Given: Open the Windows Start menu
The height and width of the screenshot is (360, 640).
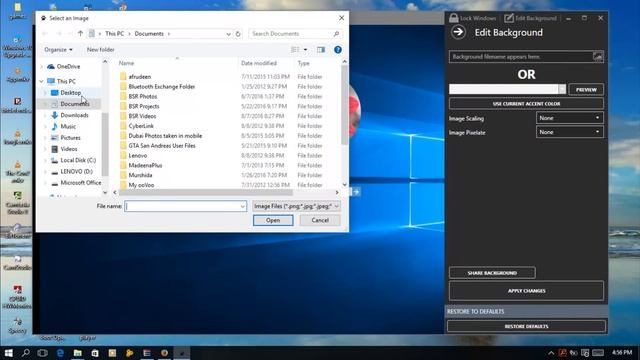Looking at the screenshot, I should click(x=8, y=353).
